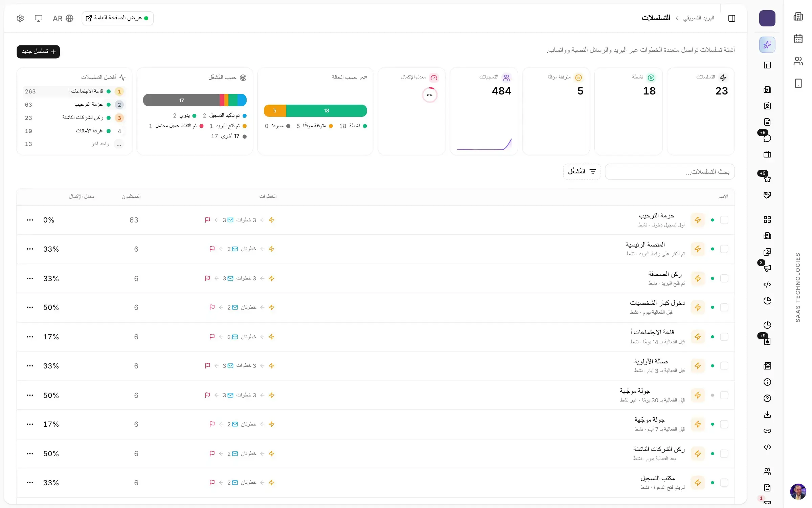Screen dimensions: 812x508
Task: Open the building icon atop right rail
Action: pyautogui.click(x=798, y=16)
